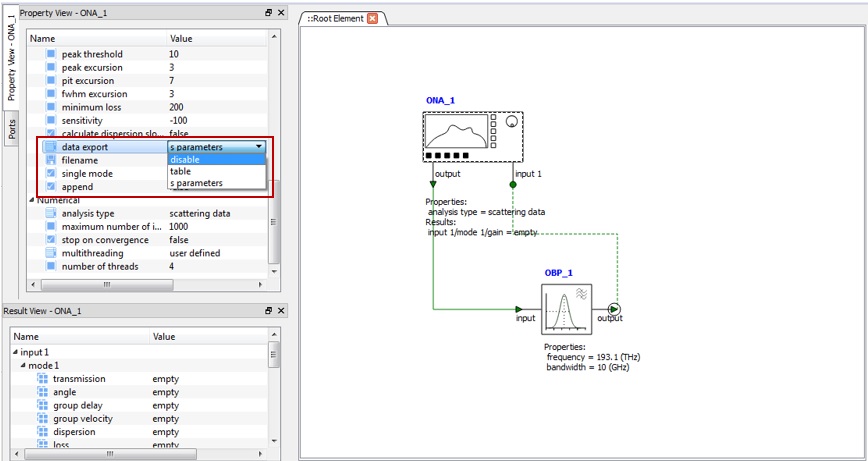868x461 pixels.
Task: Select the OBP_1 band pass filter element
Action: point(567,309)
